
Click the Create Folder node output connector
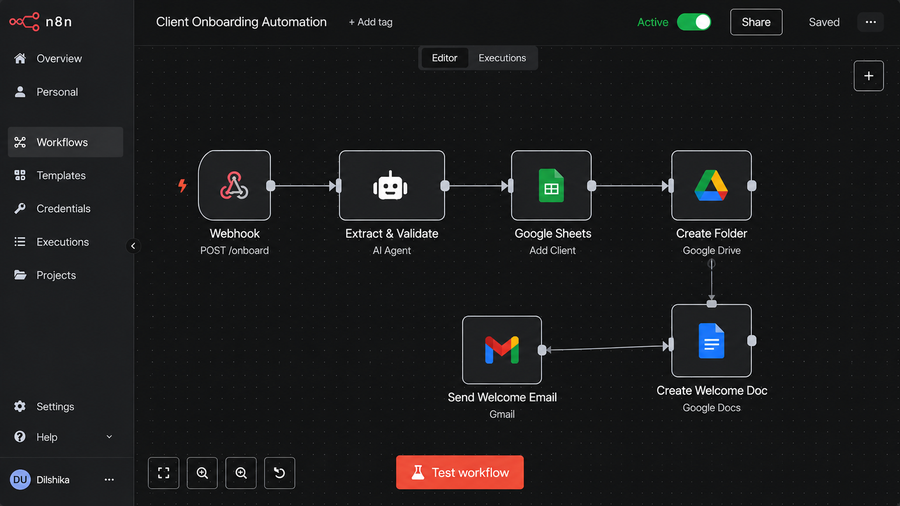(752, 185)
